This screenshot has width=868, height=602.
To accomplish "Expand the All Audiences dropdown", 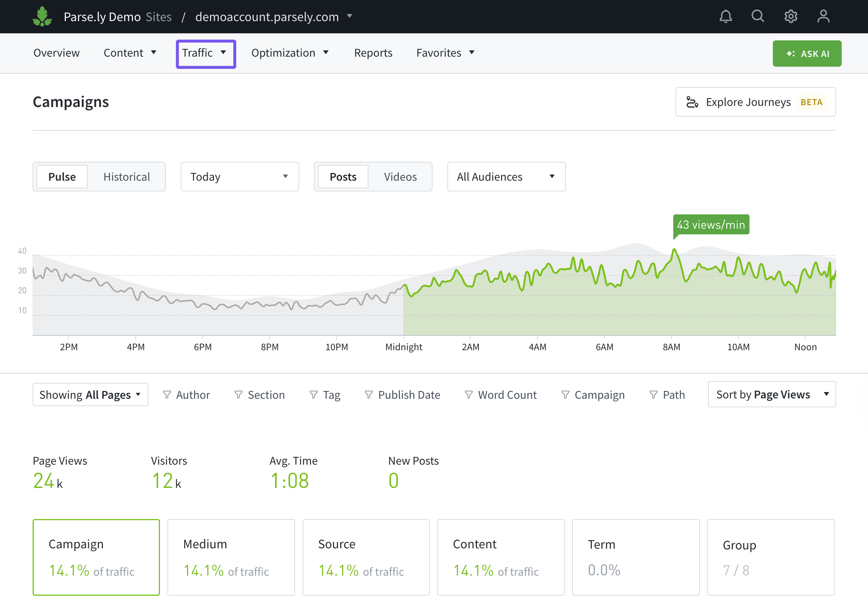I will point(506,177).
